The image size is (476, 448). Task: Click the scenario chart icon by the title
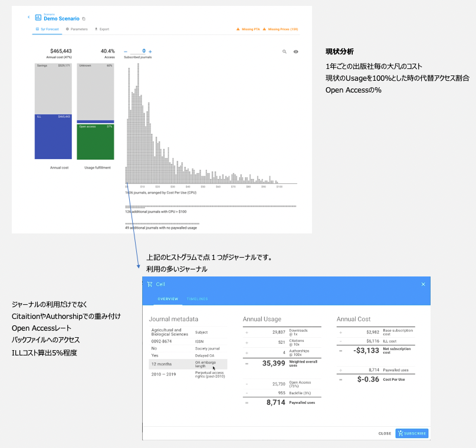(38, 18)
